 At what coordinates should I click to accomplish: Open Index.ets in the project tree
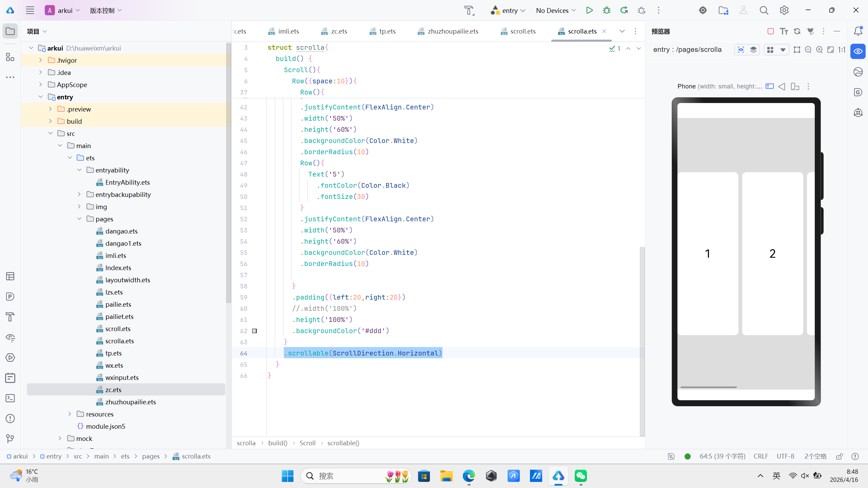118,268
